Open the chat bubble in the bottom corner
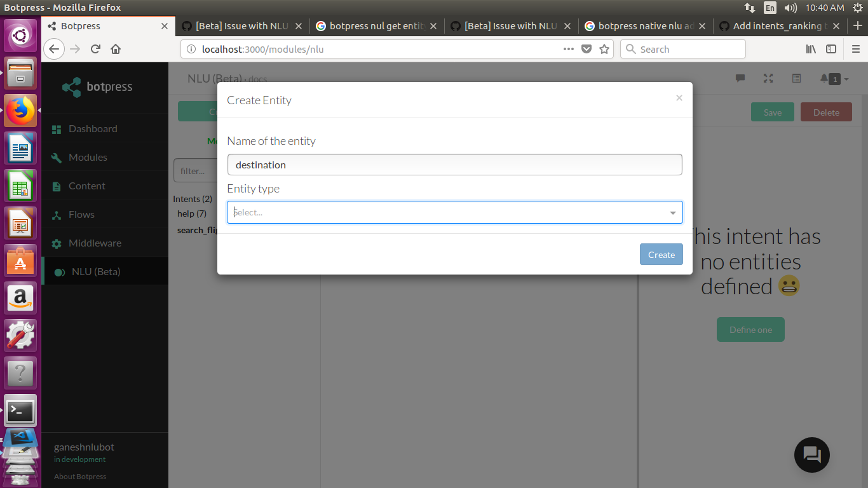The height and width of the screenshot is (488, 868). pos(811,455)
